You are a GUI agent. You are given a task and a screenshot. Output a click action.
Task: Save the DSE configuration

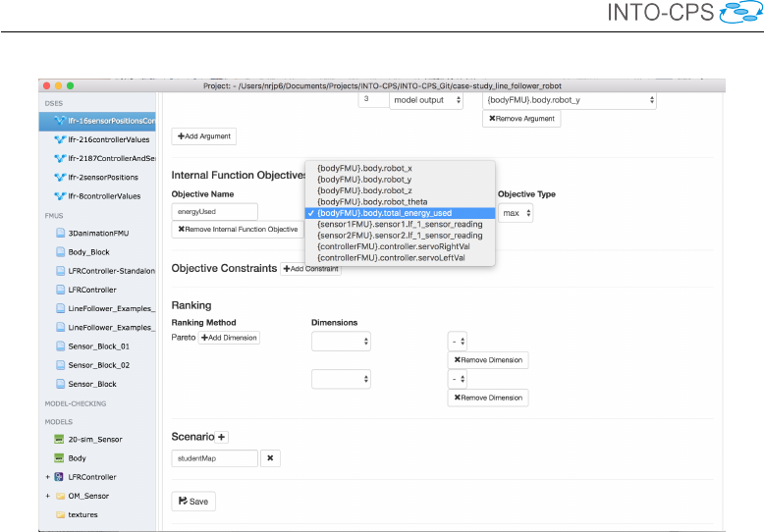tap(193, 501)
